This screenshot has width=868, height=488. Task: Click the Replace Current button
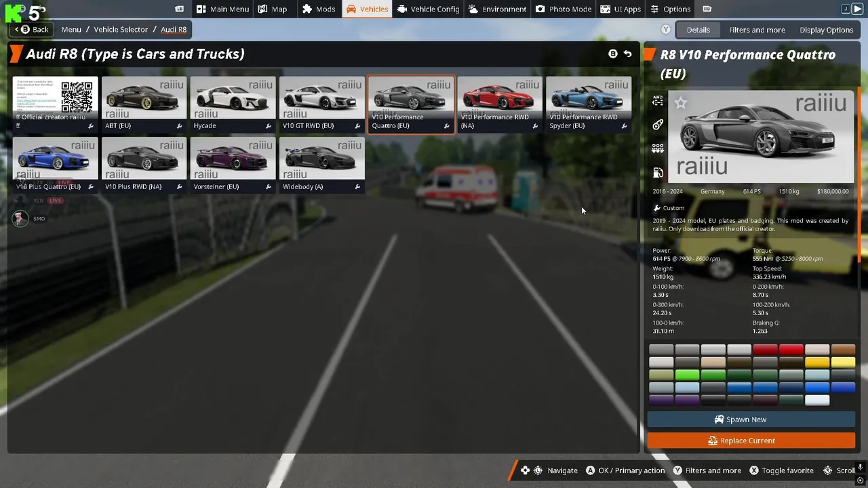pyautogui.click(x=751, y=441)
